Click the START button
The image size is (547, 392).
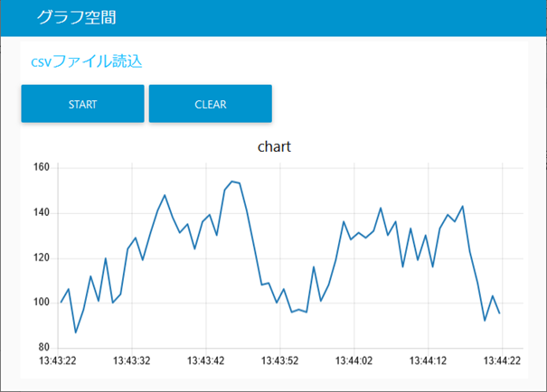pos(82,104)
